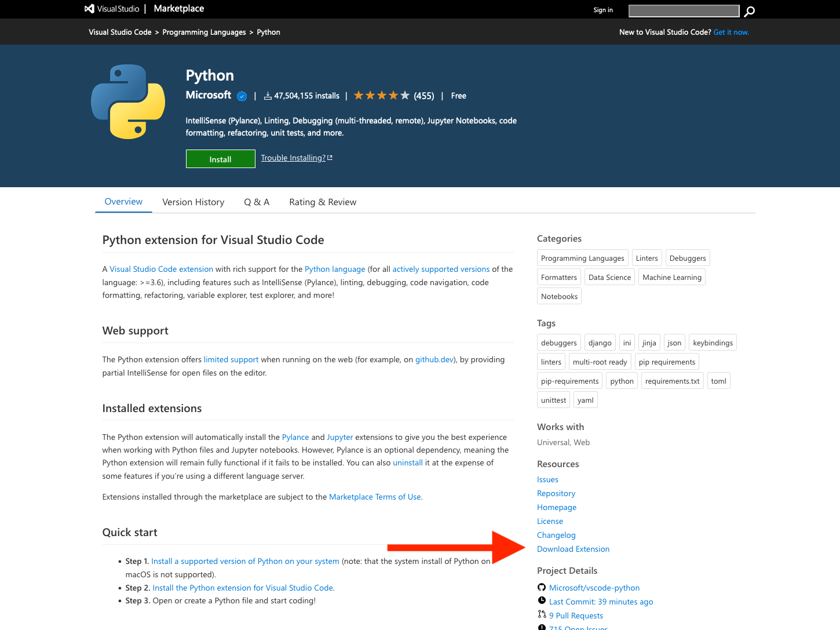
Task: Click the lowercase linters tag
Action: 551,362
